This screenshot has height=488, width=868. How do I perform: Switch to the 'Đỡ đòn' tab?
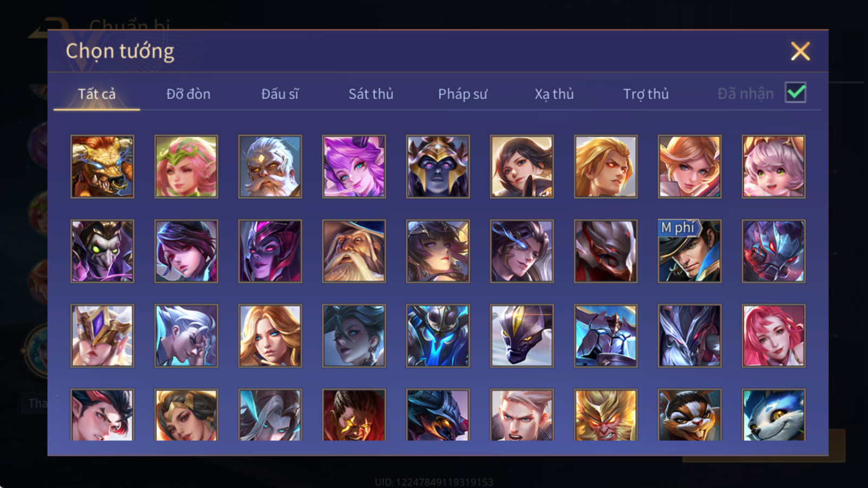click(188, 94)
